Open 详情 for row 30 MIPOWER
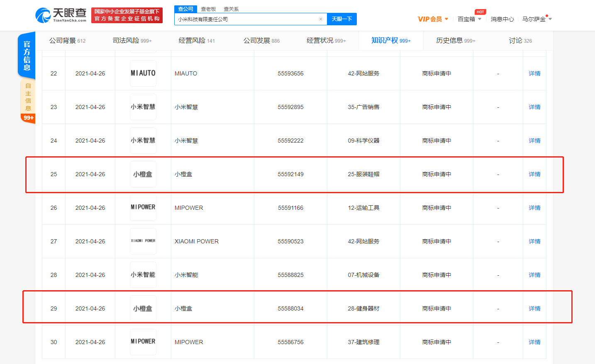 (x=534, y=342)
